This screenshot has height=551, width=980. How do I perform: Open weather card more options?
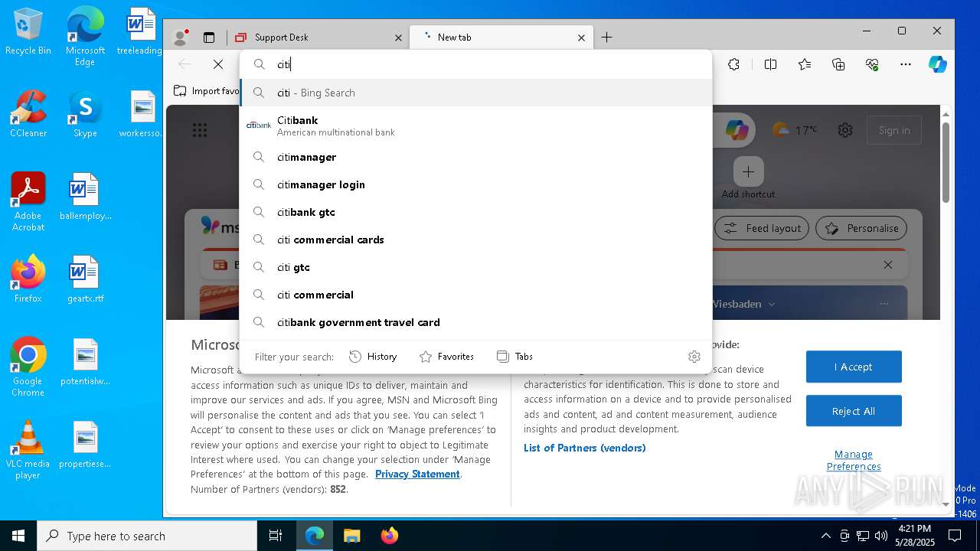[x=884, y=304]
